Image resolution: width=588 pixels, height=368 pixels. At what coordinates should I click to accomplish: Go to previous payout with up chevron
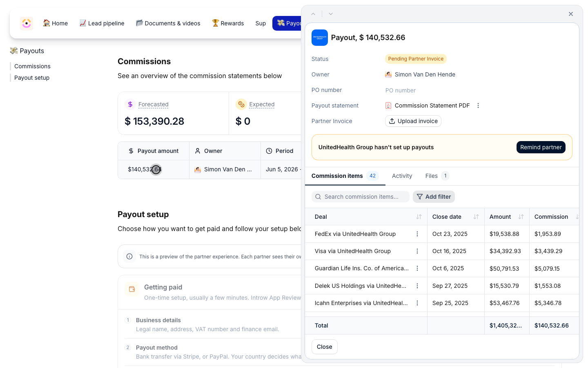point(313,14)
